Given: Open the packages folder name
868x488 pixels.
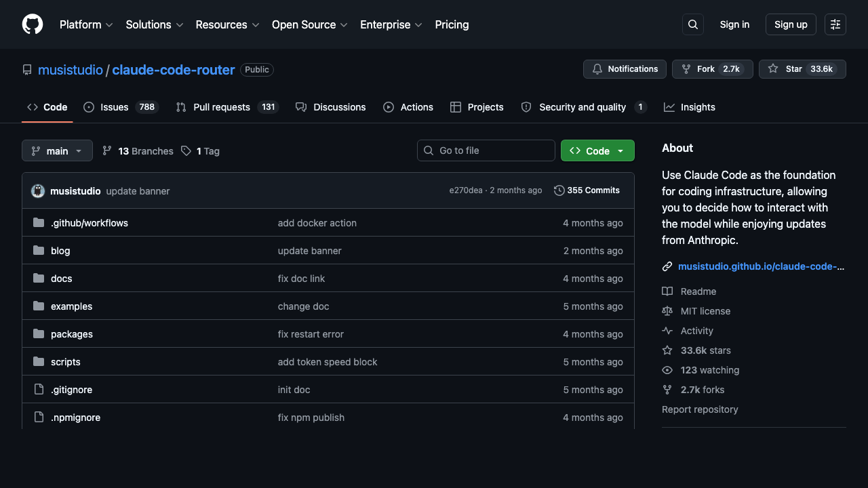Looking at the screenshot, I should [72, 334].
